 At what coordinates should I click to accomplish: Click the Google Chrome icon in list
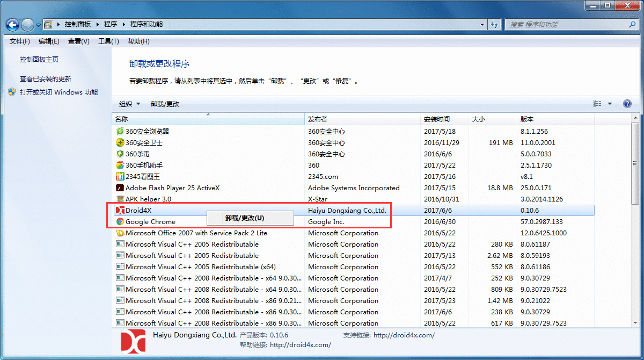click(x=120, y=221)
